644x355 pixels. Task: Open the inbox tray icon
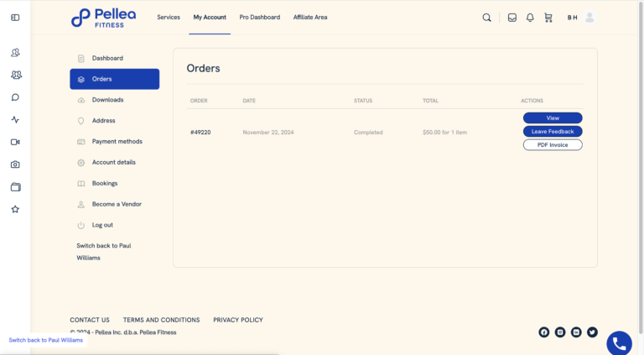point(512,18)
